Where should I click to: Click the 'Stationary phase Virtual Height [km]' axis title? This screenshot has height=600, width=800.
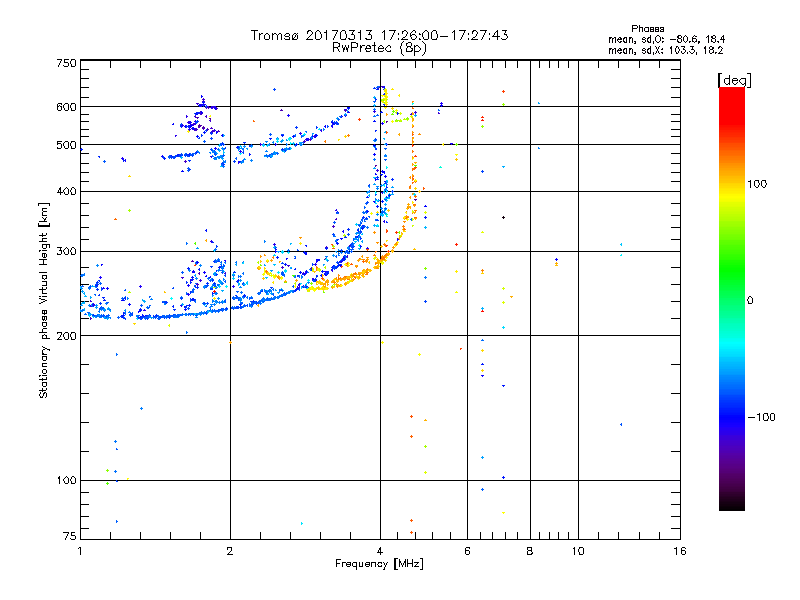point(44,301)
